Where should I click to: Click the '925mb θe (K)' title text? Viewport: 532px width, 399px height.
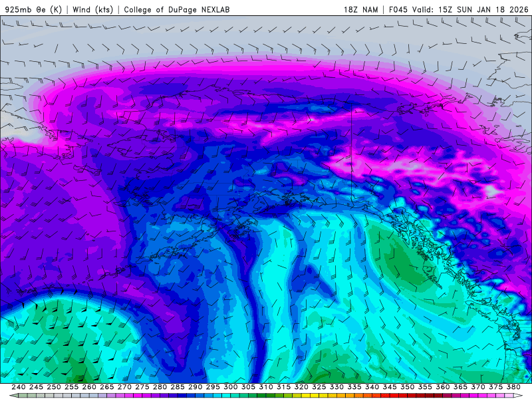click(33, 9)
